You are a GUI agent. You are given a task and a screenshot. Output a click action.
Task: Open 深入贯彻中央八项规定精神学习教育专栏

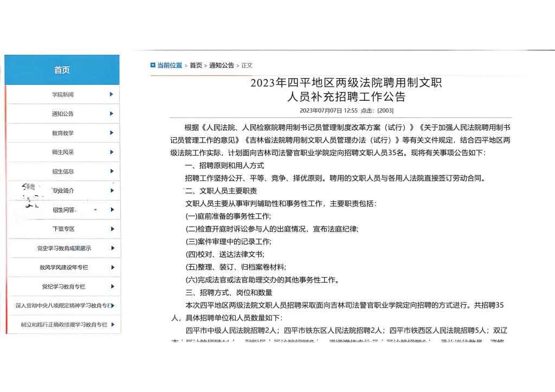(x=63, y=305)
